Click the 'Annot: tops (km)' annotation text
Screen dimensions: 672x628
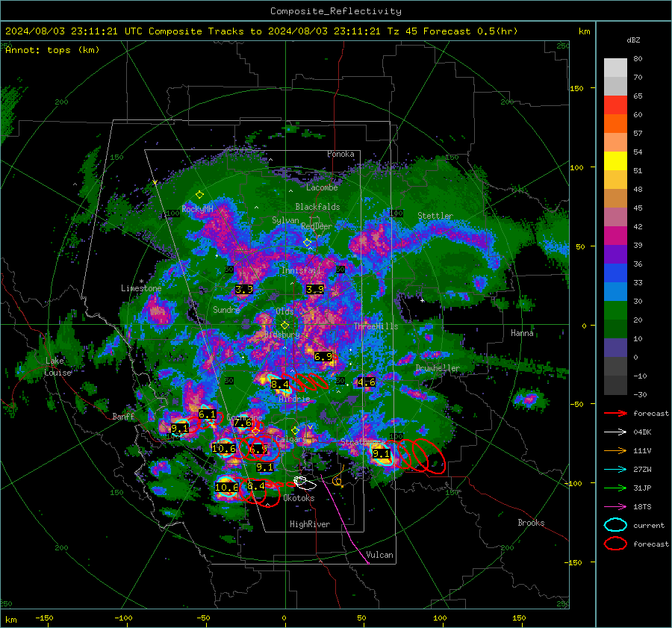(52, 50)
